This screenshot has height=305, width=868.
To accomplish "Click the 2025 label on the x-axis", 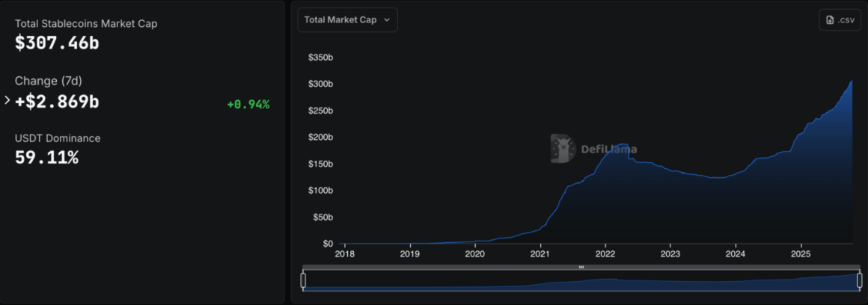I will (801, 254).
